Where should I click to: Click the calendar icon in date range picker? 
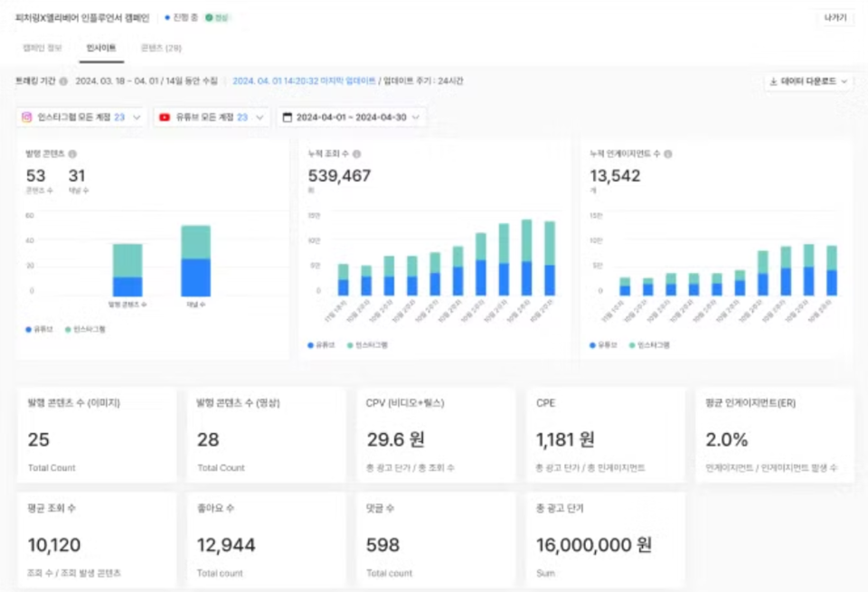pos(288,117)
